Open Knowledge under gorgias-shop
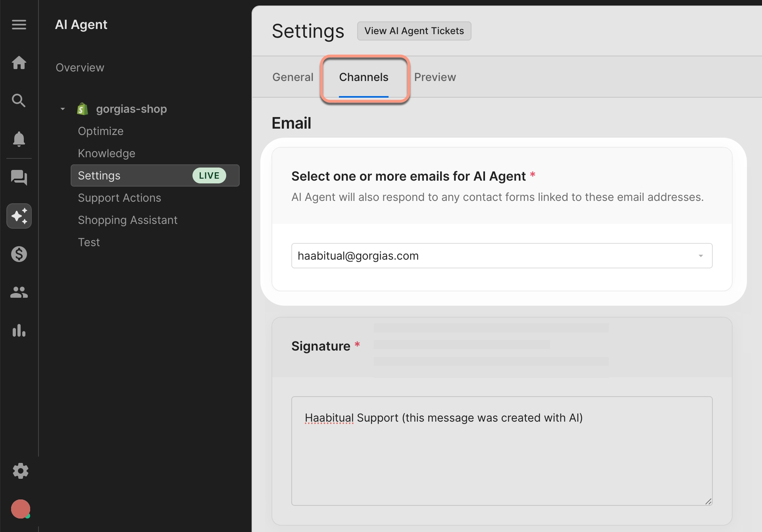Screen dimensions: 762x532 click(106, 153)
